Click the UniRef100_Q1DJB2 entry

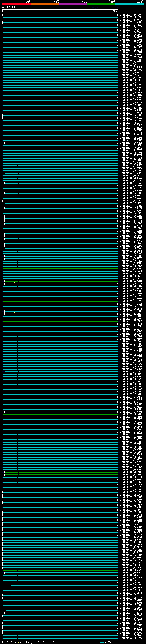tap(131, 312)
